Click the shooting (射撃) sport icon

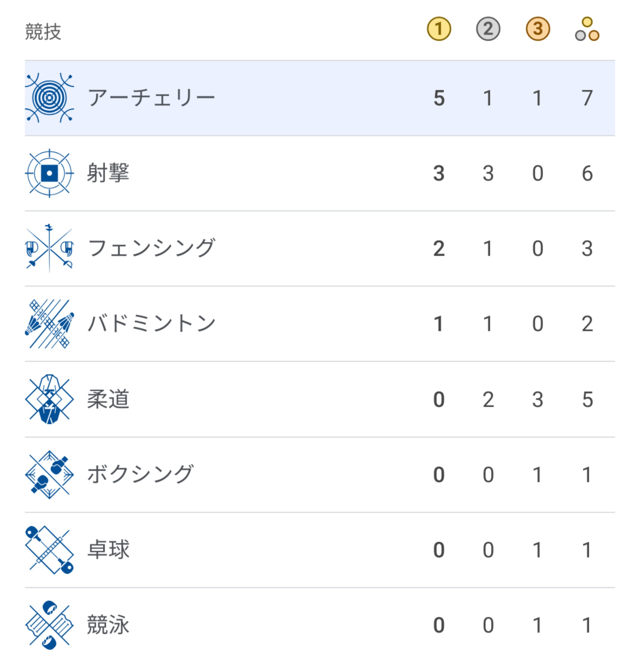pyautogui.click(x=49, y=173)
